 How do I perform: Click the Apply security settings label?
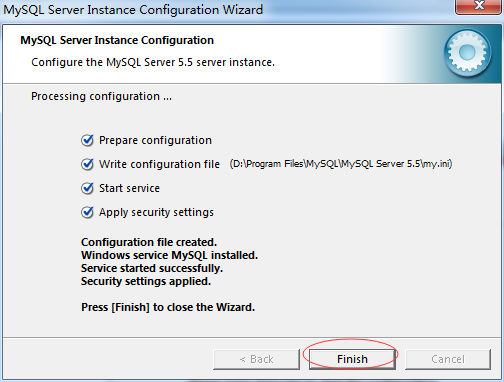point(156,212)
